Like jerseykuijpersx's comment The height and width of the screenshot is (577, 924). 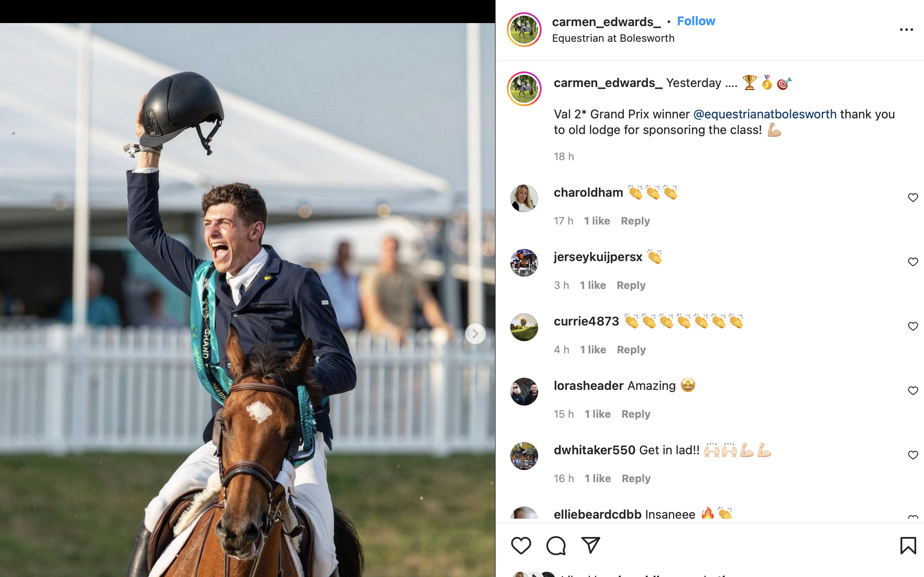(913, 262)
